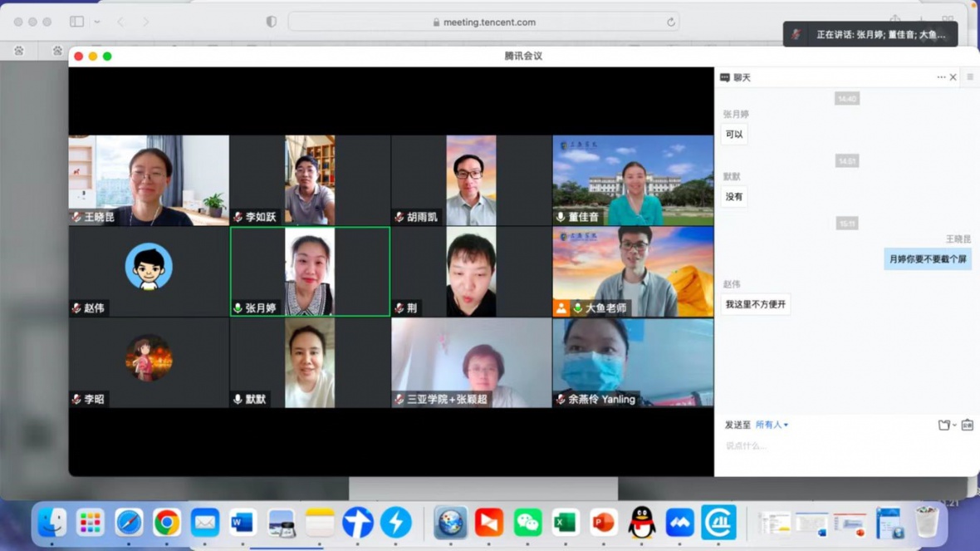Open the chat record icon beside file button
This screenshot has width=980, height=551.
pos(967,425)
